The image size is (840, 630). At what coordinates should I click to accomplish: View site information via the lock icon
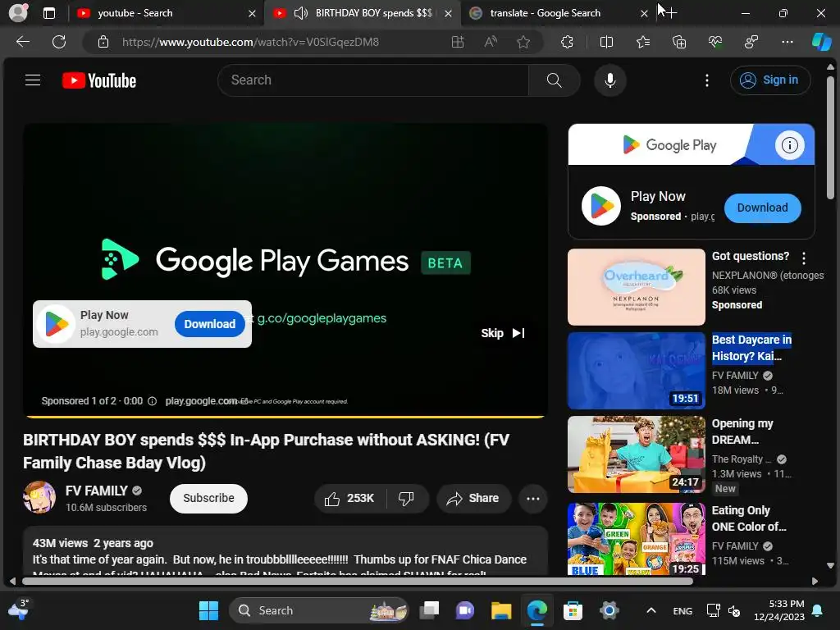pos(103,42)
